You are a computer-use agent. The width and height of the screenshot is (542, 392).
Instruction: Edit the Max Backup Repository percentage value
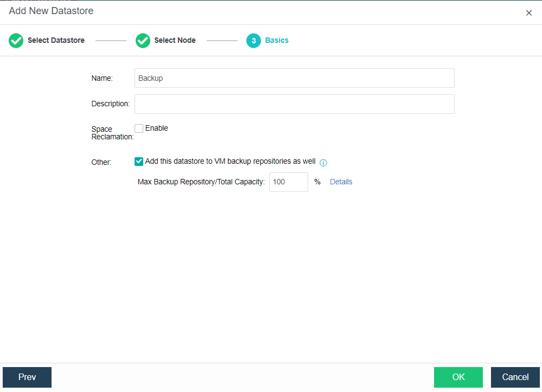click(288, 182)
